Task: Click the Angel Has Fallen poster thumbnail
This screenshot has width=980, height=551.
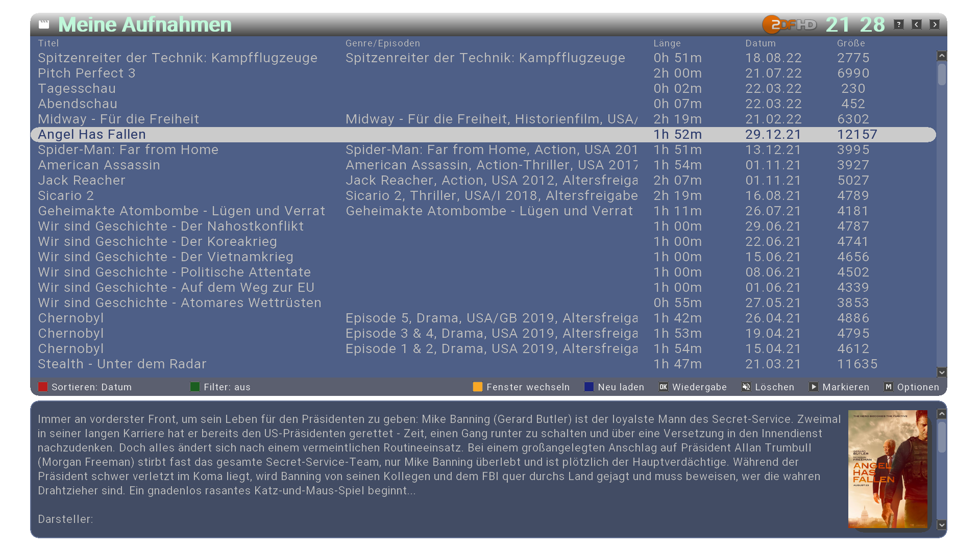Action: coord(888,469)
